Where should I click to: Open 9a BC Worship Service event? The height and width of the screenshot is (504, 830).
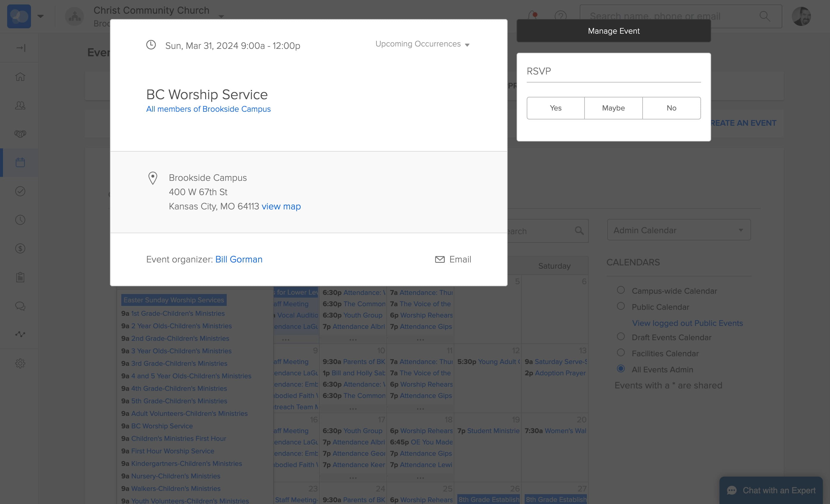[157, 426]
